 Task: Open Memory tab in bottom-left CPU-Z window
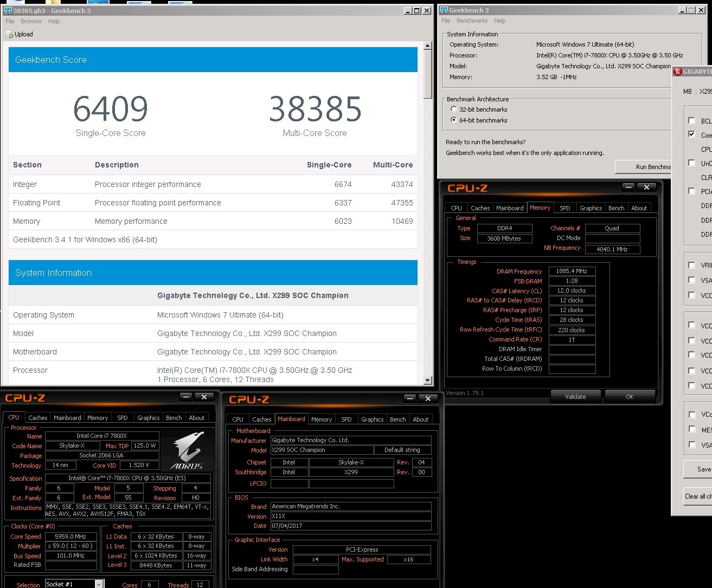[97, 418]
